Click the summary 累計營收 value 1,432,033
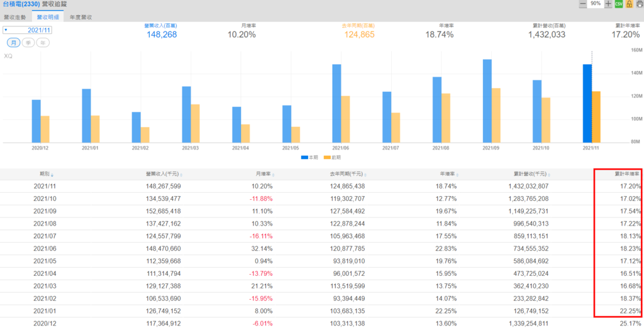The image size is (644, 328). click(x=547, y=35)
